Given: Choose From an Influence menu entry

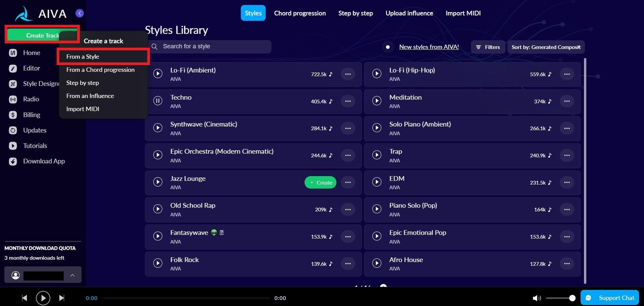Looking at the screenshot, I should (103, 96).
